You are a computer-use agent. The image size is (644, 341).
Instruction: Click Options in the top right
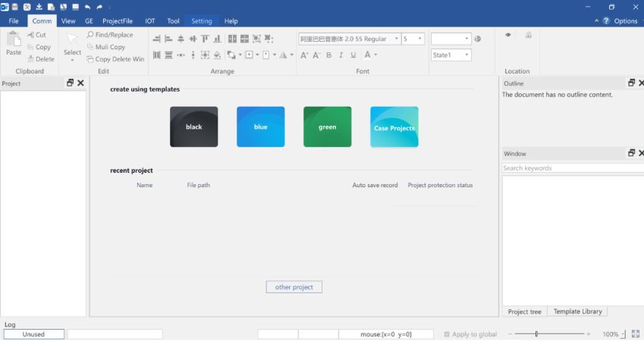(626, 21)
